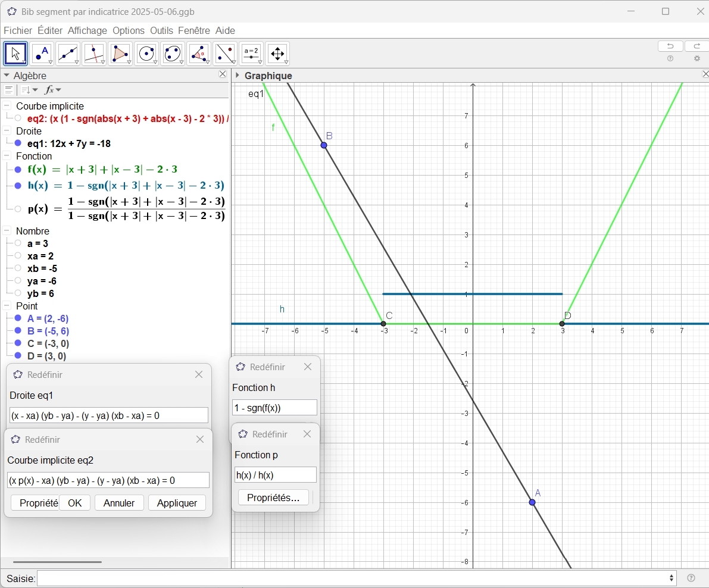Select the Slider a=2 tool
709x588 pixels.
[251, 54]
